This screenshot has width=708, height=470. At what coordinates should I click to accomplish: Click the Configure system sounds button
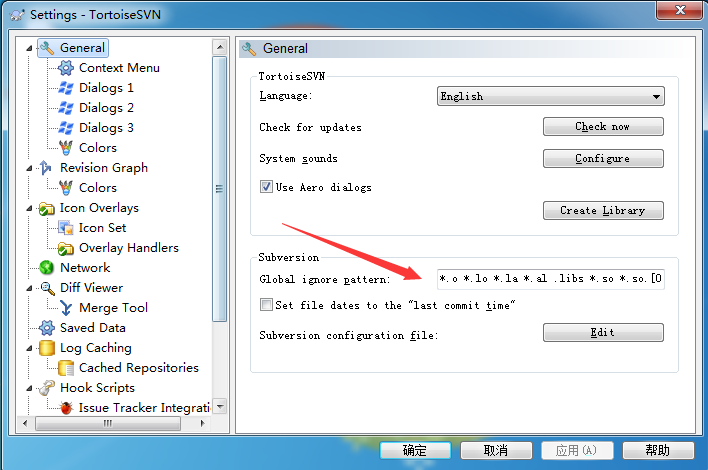coord(603,158)
